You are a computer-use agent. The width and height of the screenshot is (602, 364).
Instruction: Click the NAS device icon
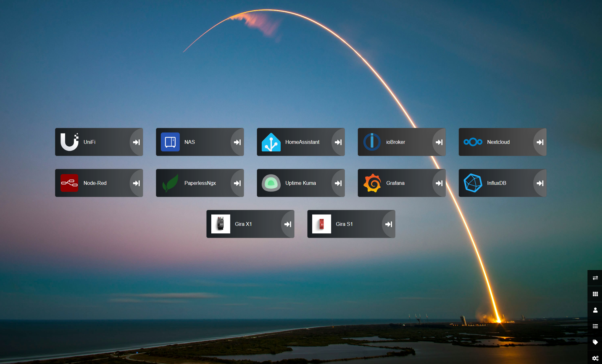click(170, 142)
